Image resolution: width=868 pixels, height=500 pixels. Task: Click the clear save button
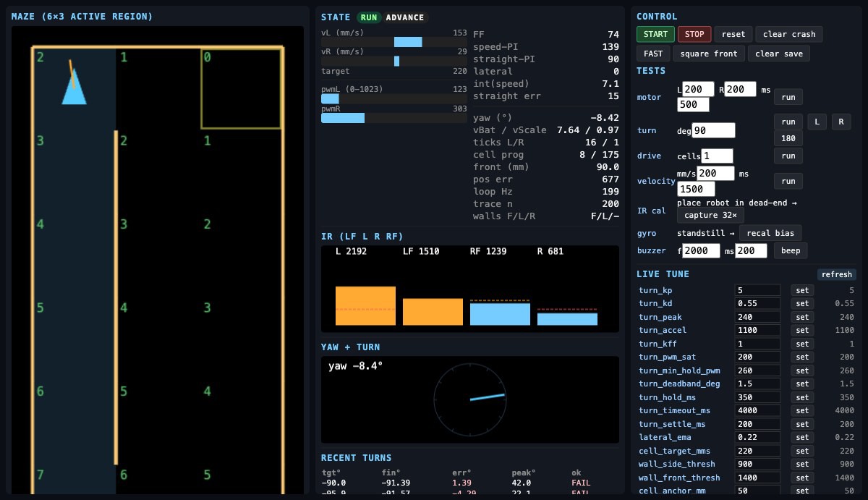(778, 54)
